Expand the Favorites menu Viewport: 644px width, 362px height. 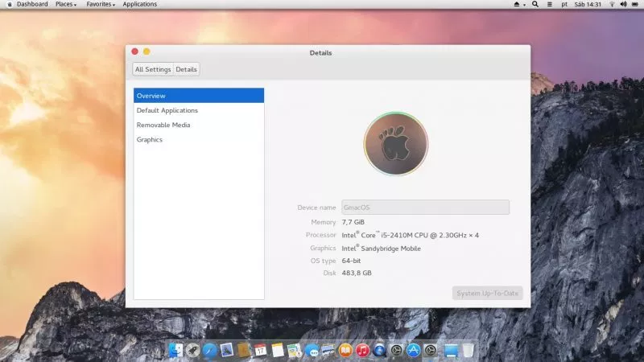[x=101, y=4]
